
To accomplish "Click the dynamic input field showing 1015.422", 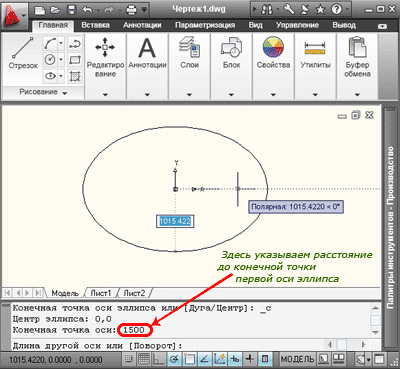I will point(175,221).
